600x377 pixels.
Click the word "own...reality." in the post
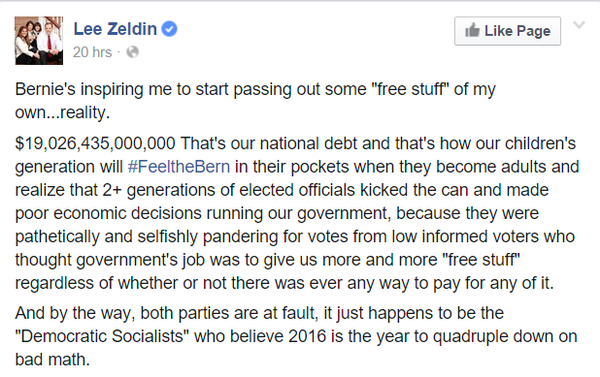pos(62,113)
